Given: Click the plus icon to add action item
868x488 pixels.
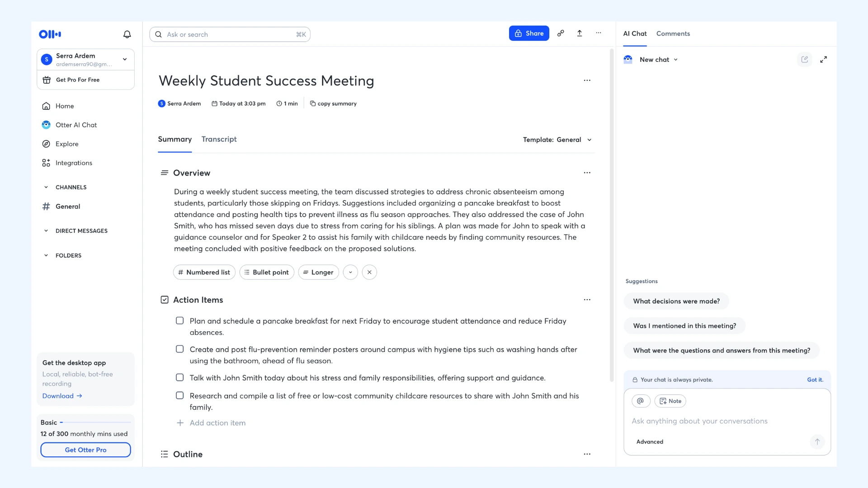Looking at the screenshot, I should pos(180,423).
